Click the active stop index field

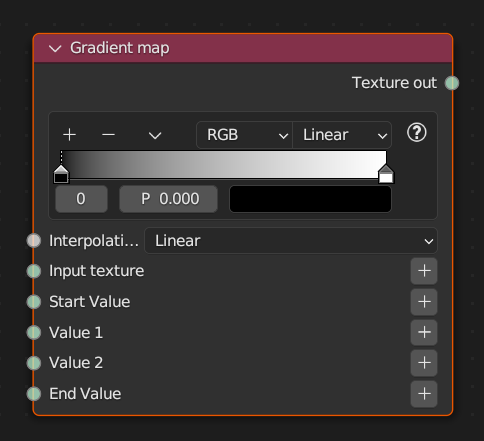click(x=81, y=199)
